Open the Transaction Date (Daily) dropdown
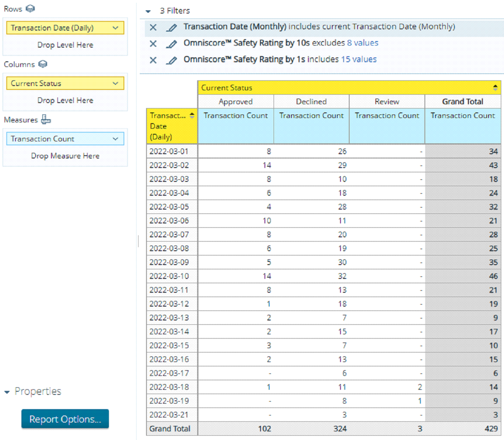The width and height of the screenshot is (504, 440). click(x=115, y=28)
